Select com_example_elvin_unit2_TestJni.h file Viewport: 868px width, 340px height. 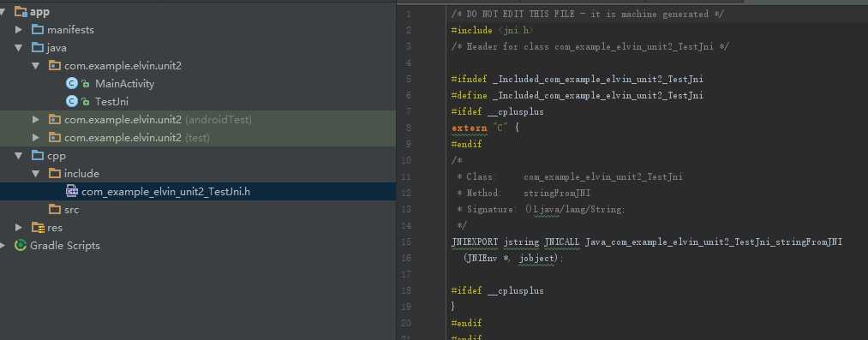pos(165,192)
